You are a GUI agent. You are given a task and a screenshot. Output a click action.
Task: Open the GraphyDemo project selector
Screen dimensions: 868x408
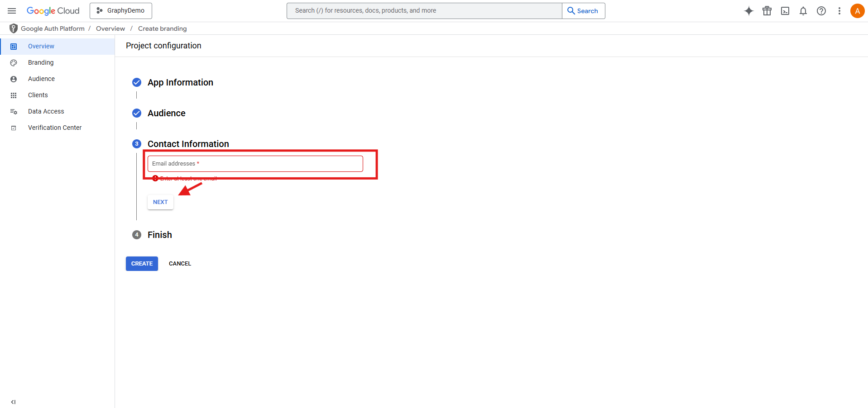[x=121, y=11]
